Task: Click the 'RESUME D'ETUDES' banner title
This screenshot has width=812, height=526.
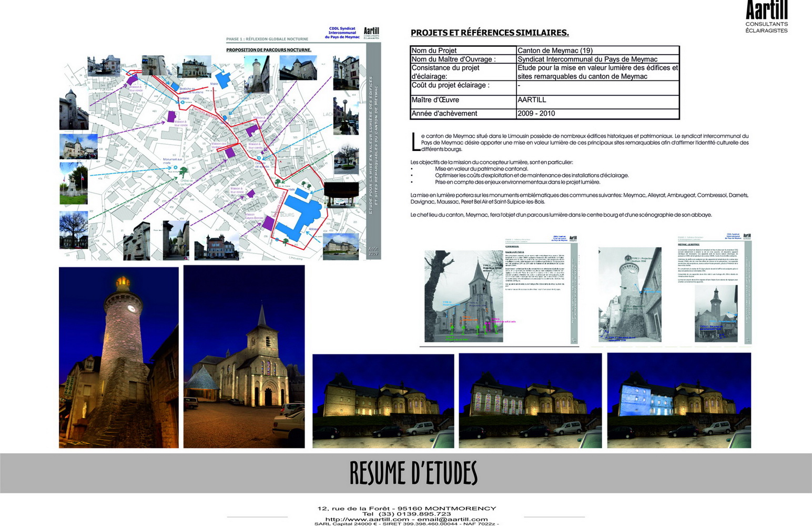Action: pyautogui.click(x=413, y=473)
